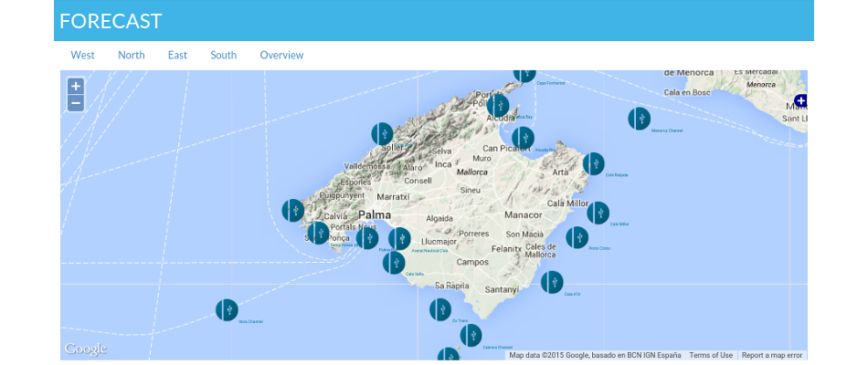Open the Cape Formentor forecast marker

(524, 76)
